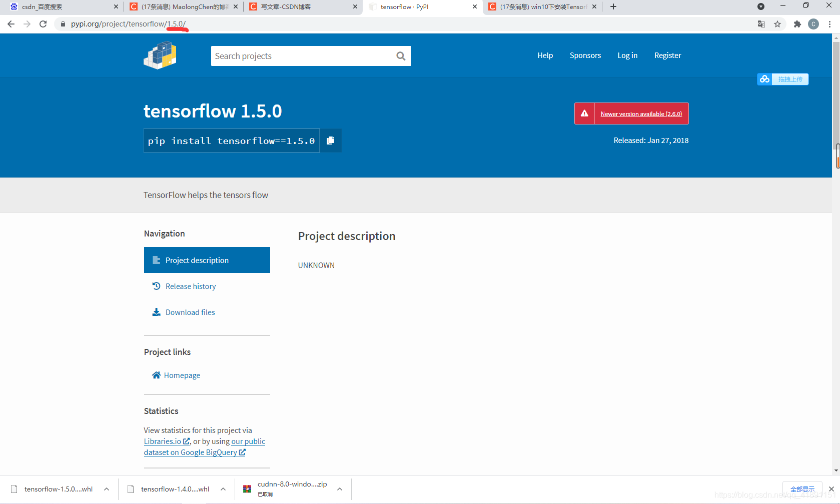Image resolution: width=840 pixels, height=504 pixels.
Task: Click pip install tensorflow==1.5.0 text
Action: tap(231, 141)
